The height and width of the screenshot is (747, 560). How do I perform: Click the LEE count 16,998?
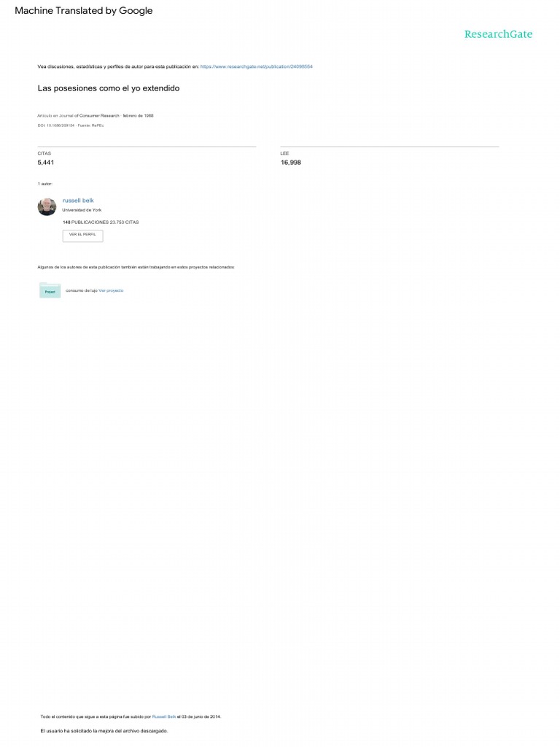(290, 163)
